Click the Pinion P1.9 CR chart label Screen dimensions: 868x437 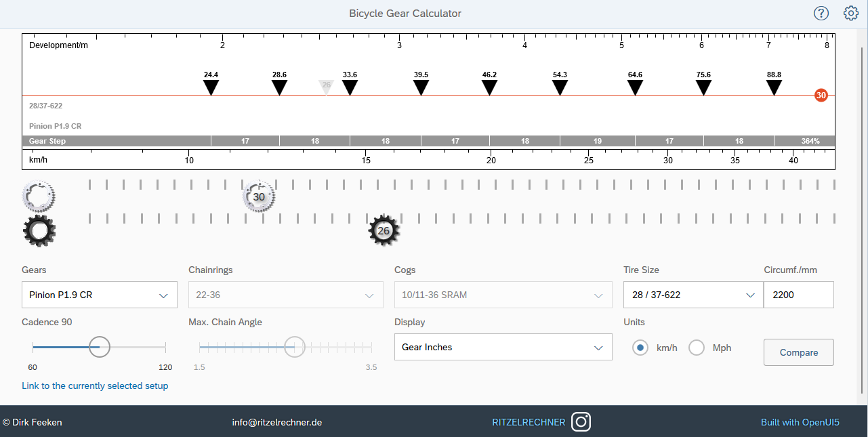(x=56, y=126)
